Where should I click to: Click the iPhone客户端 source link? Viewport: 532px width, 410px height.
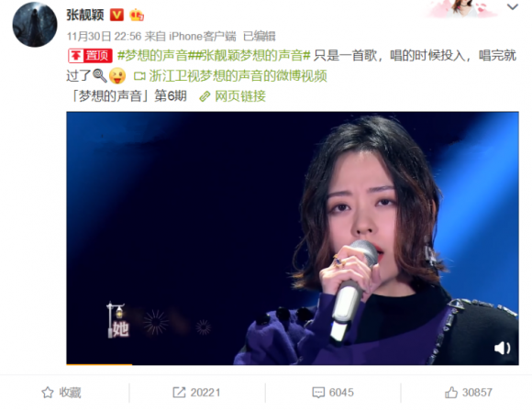click(203, 36)
